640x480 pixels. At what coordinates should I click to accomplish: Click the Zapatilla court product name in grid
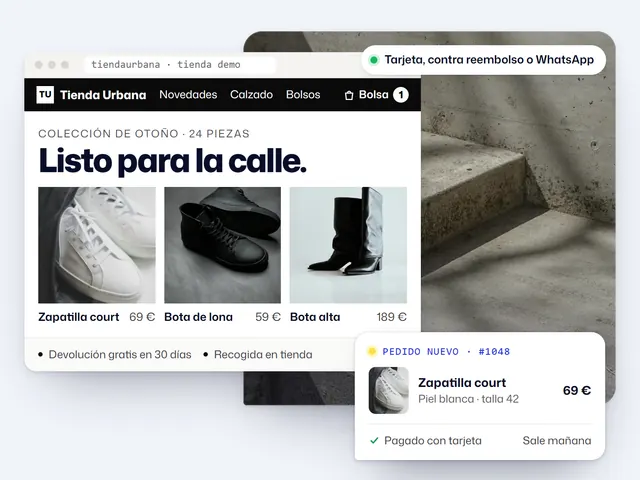[x=79, y=317]
